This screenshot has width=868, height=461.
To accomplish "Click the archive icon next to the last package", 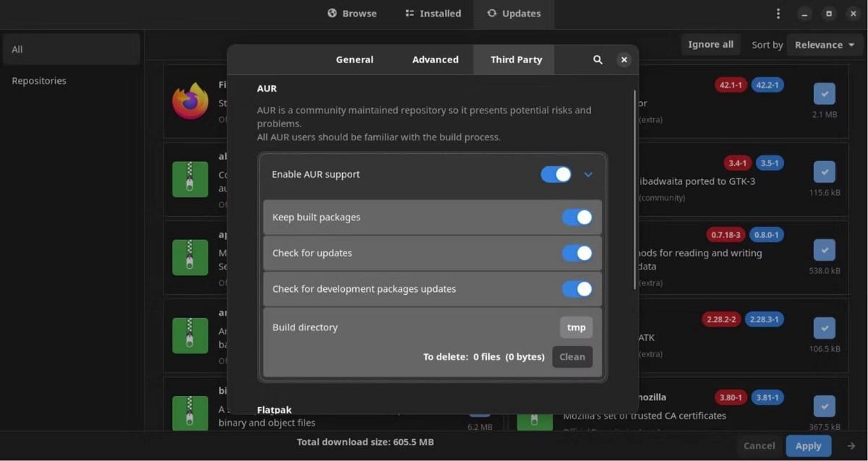I will tap(190, 413).
